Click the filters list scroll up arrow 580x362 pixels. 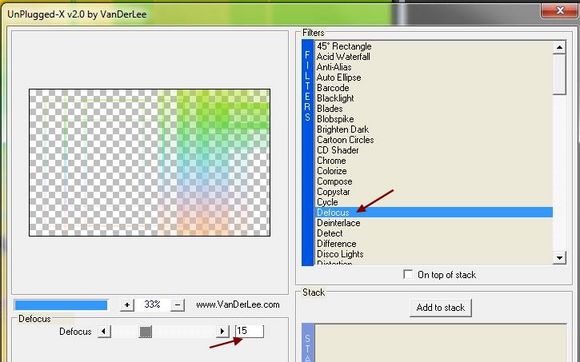559,47
